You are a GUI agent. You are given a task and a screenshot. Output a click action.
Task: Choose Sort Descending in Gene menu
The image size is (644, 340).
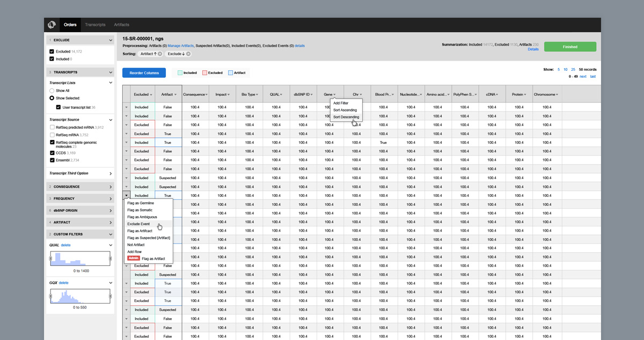pos(346,117)
